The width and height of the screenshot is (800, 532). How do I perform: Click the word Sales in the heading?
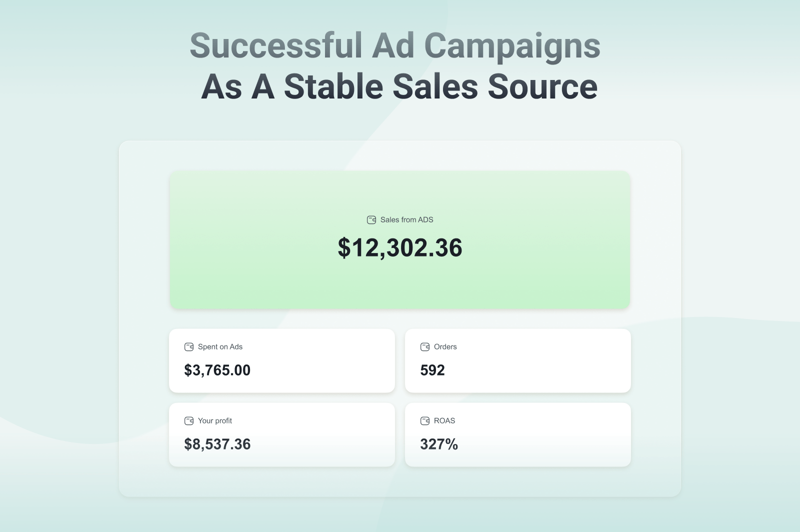pos(435,86)
